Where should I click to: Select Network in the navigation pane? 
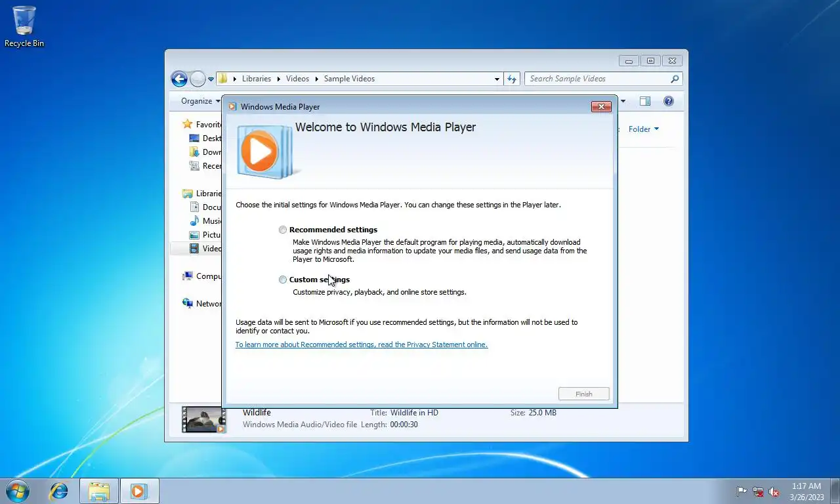[203, 304]
